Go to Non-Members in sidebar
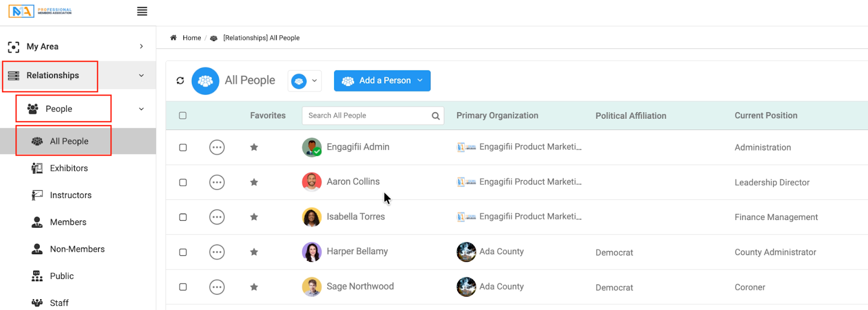868x310 pixels. point(77,249)
